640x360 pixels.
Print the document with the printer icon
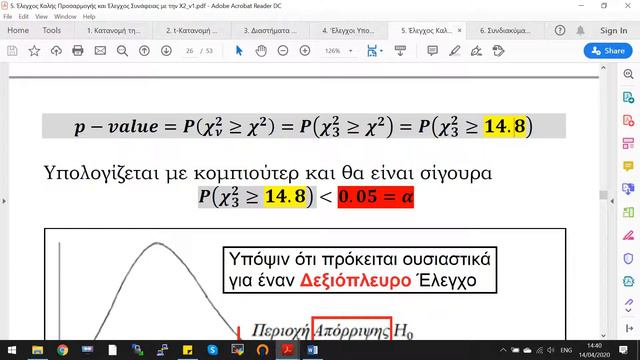(78, 51)
